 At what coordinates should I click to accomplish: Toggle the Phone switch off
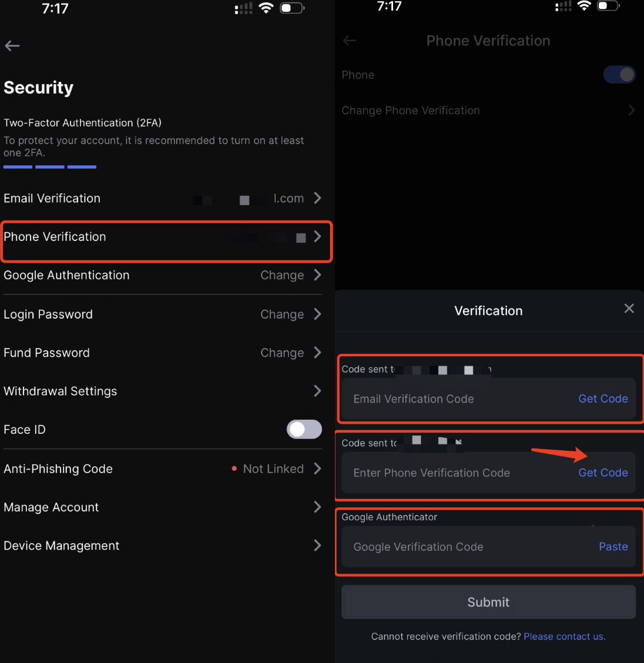[619, 75]
